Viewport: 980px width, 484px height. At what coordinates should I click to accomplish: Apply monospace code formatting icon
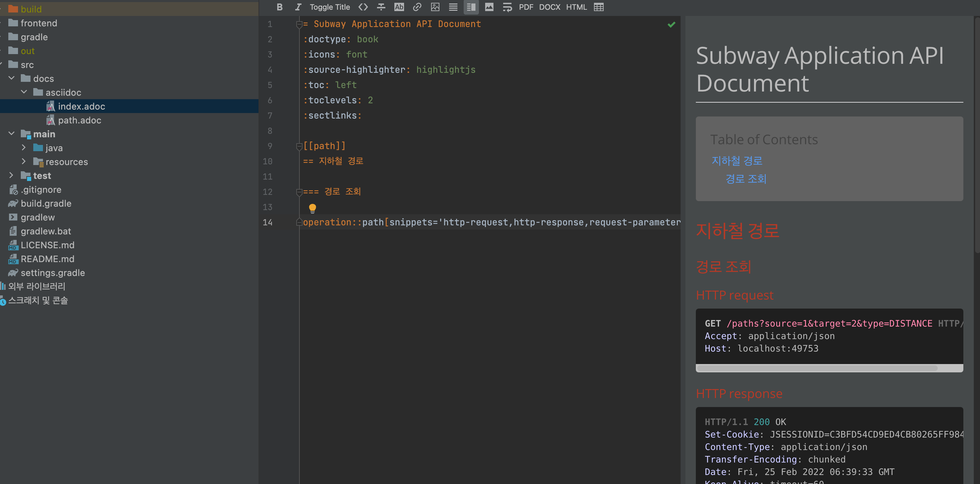363,7
